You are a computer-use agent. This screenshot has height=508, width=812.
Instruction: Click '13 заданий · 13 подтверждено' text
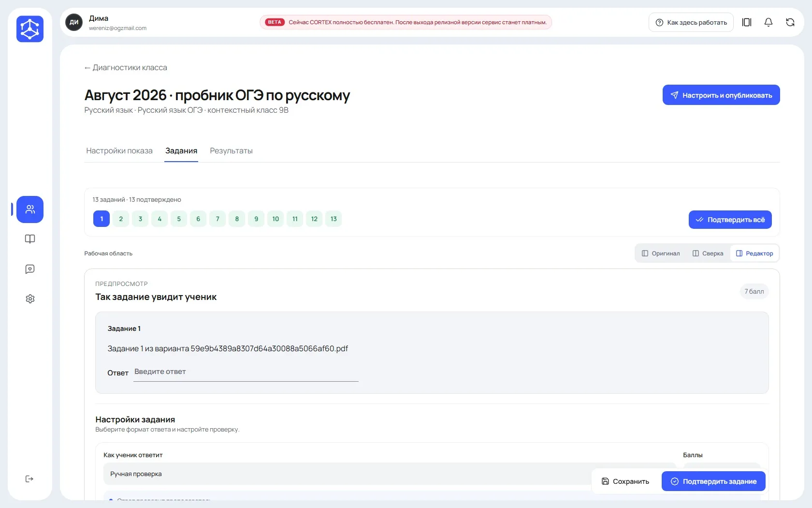click(x=137, y=199)
